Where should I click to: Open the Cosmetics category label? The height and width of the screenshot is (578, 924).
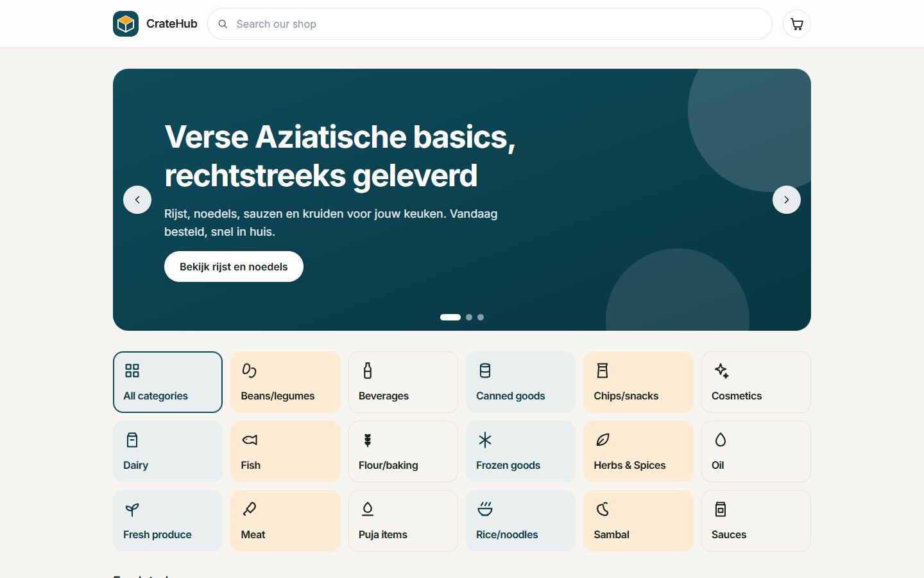tap(737, 396)
